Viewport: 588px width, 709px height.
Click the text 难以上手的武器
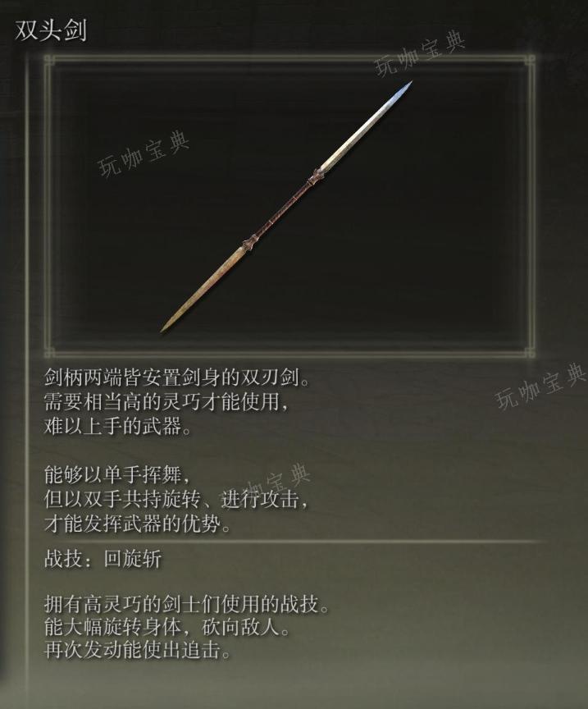pyautogui.click(x=117, y=426)
